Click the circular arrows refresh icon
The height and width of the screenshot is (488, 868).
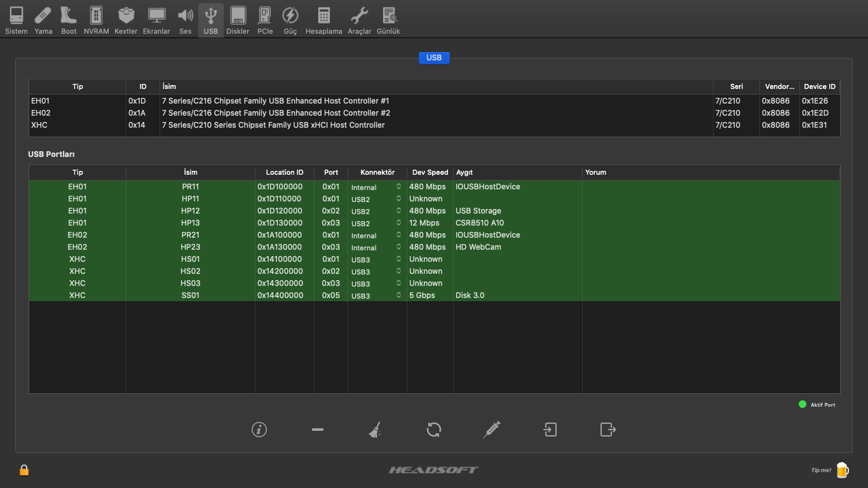pos(433,430)
